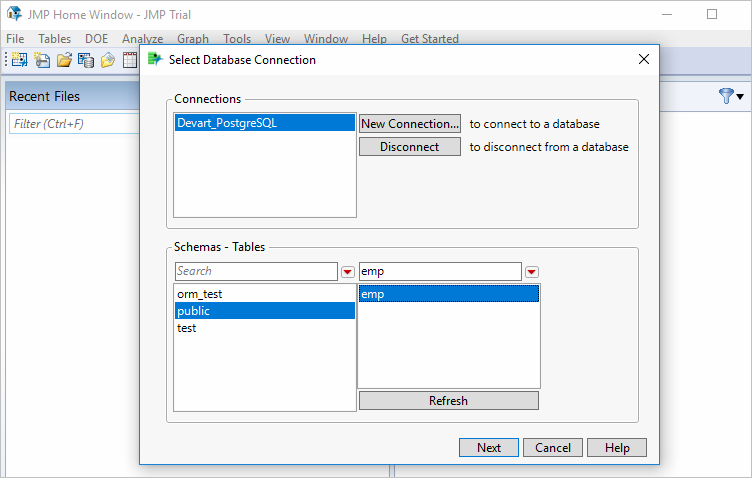Open the Get Started menu
The height and width of the screenshot is (478, 752).
click(430, 39)
